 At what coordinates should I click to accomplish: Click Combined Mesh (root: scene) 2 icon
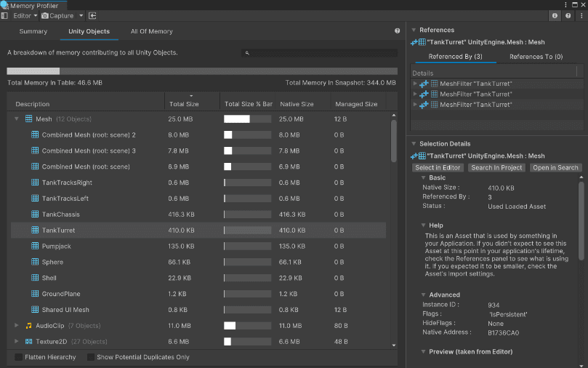35,135
